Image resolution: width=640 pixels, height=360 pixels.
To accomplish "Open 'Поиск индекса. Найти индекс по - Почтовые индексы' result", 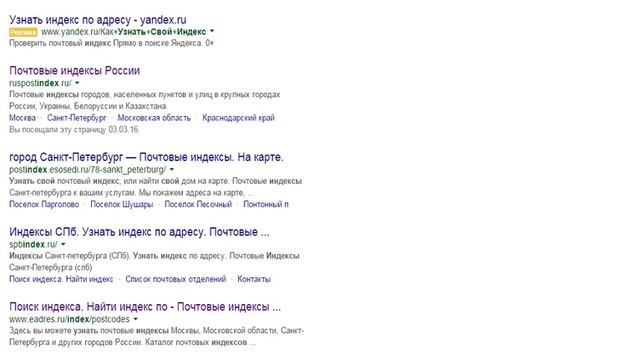I will click(145, 307).
